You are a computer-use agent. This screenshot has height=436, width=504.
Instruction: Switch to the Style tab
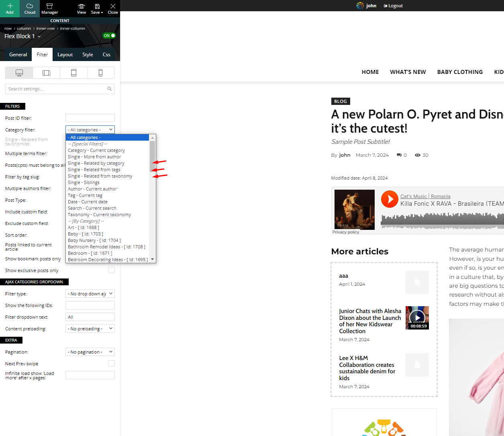pyautogui.click(x=88, y=55)
